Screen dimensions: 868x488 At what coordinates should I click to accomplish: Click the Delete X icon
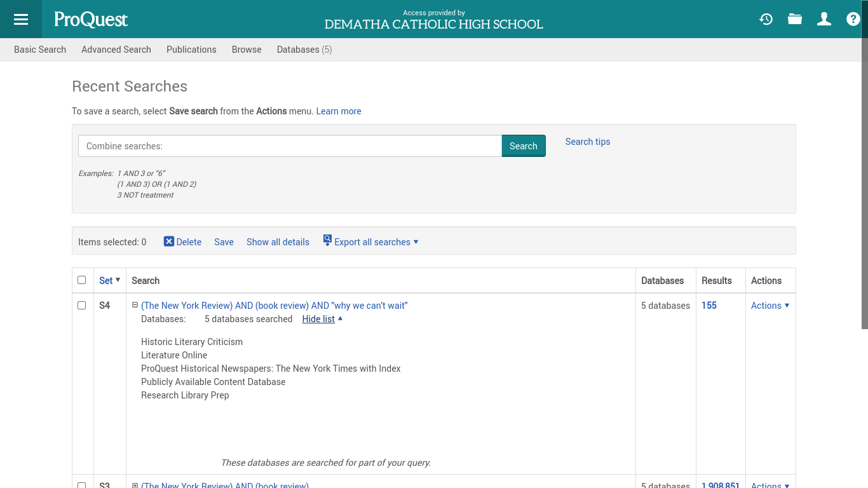pos(169,241)
